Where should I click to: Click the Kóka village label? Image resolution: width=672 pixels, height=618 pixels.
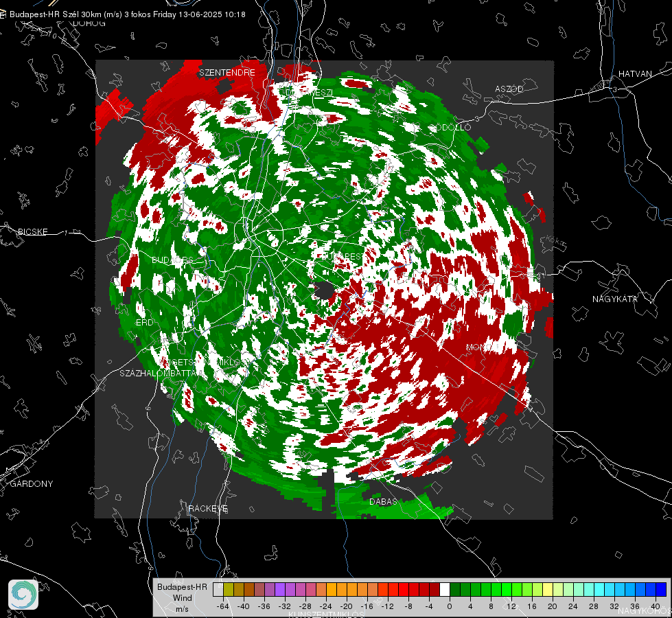pyautogui.click(x=555, y=241)
